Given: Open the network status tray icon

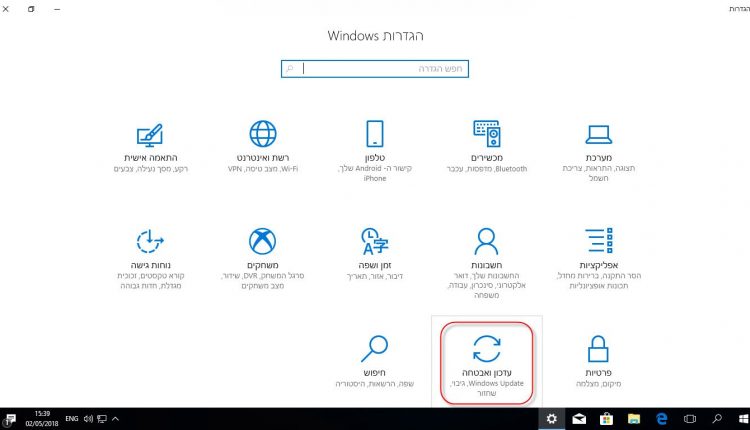Looking at the screenshot, I should click(x=101, y=419).
